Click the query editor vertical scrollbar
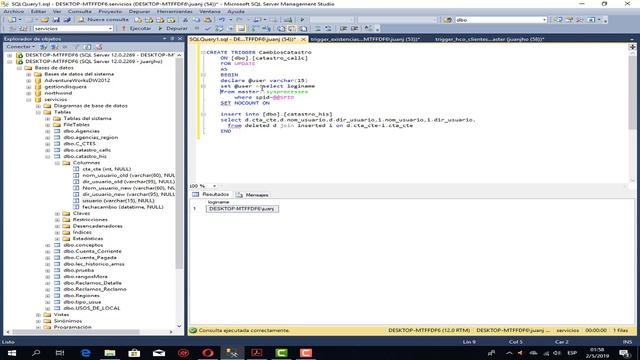The image size is (640, 360). [632, 92]
